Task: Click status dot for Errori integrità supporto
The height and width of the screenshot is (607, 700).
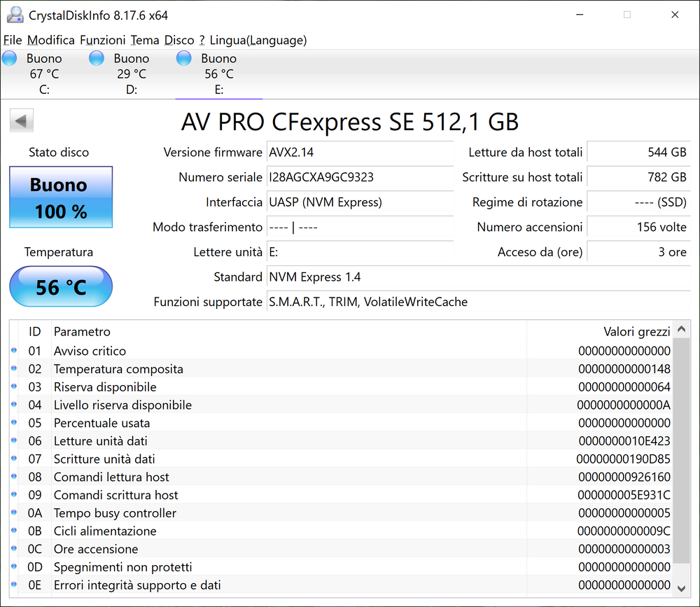Action: (14, 585)
